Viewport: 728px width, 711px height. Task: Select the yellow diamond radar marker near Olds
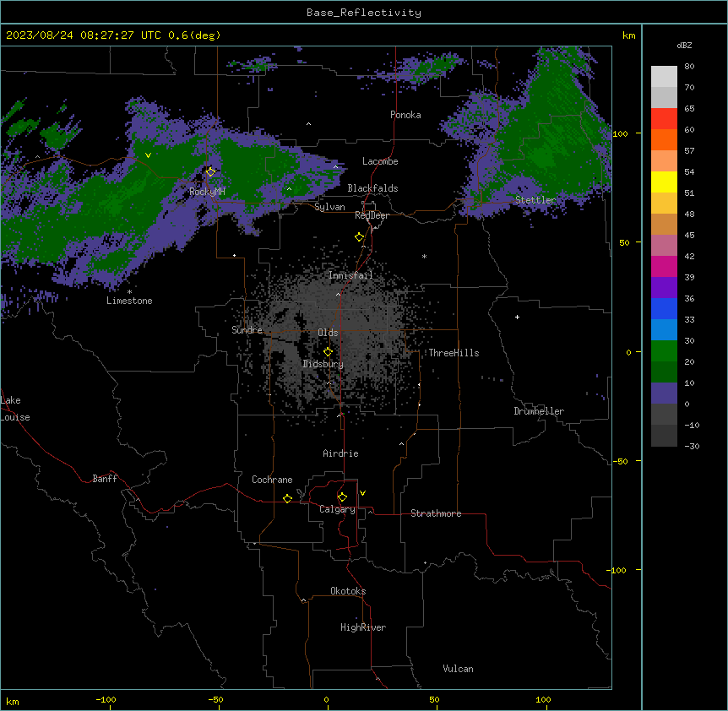[x=328, y=352]
